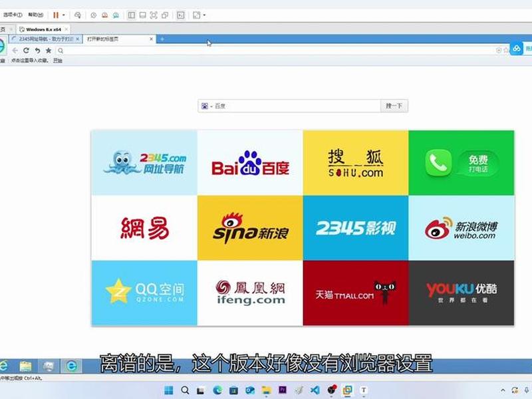Expand the stretch display dropdown arrow
532x399 pixels.
(204, 15)
